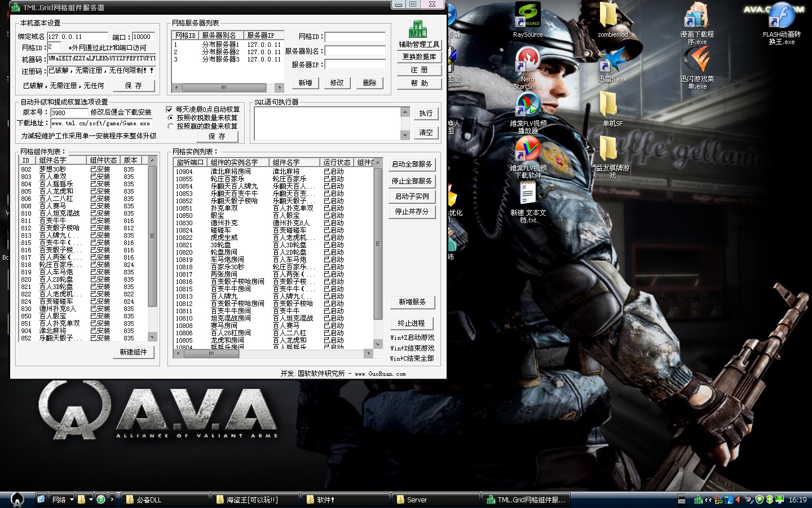Image resolution: width=812 pixels, height=508 pixels.
Task: Open the zombiemod desktop folder
Action: coord(612,20)
